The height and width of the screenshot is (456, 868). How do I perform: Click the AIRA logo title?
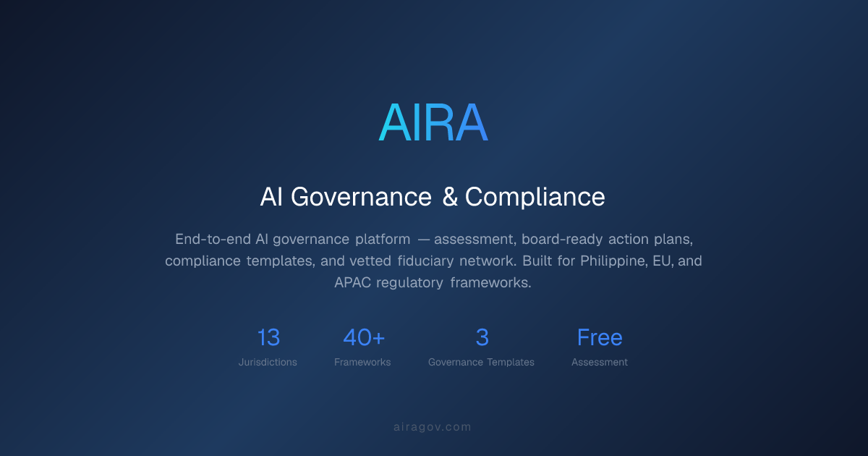point(433,122)
